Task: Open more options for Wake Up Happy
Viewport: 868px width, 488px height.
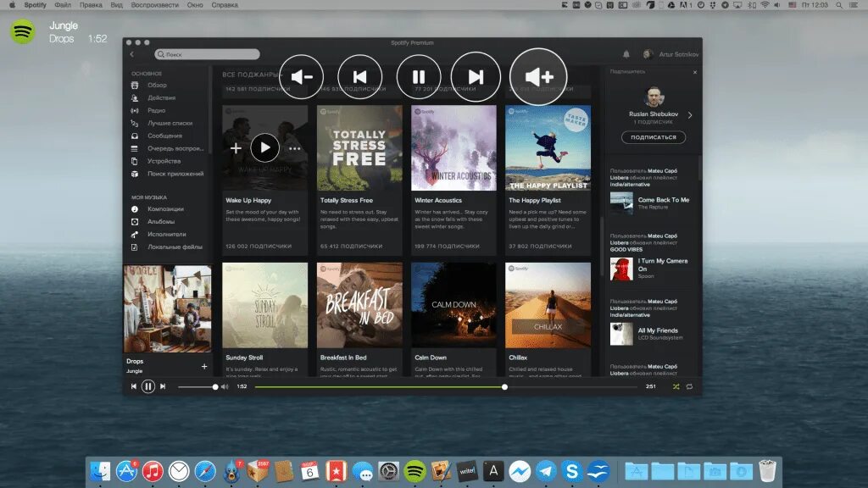Action: 294,148
